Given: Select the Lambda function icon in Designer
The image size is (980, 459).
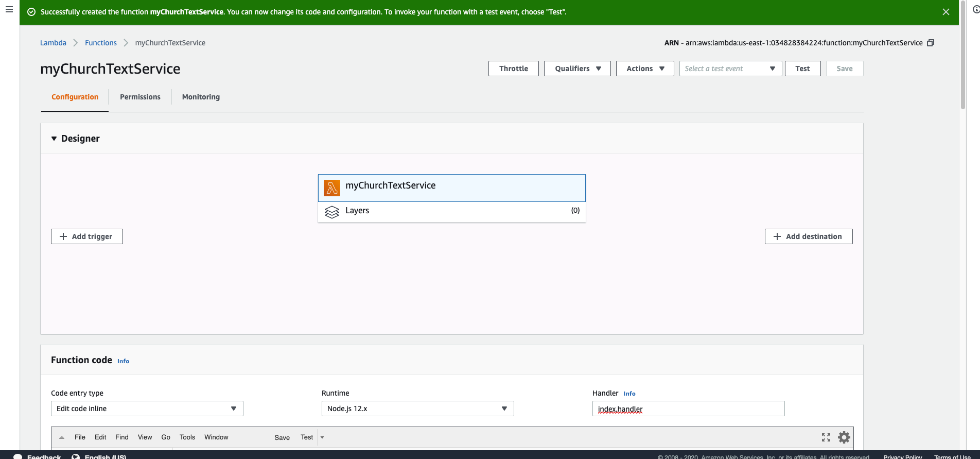Looking at the screenshot, I should [x=332, y=188].
